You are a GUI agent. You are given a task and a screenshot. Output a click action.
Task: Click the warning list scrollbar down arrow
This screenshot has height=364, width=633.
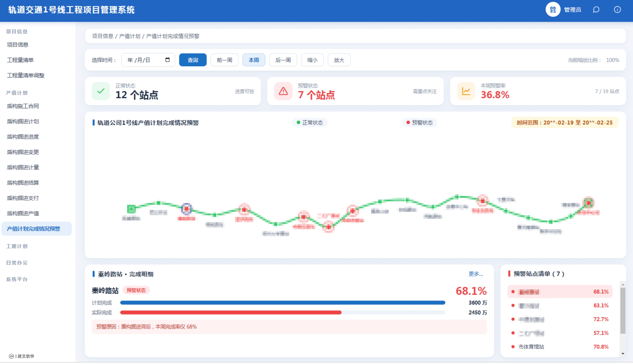pyautogui.click(x=623, y=354)
